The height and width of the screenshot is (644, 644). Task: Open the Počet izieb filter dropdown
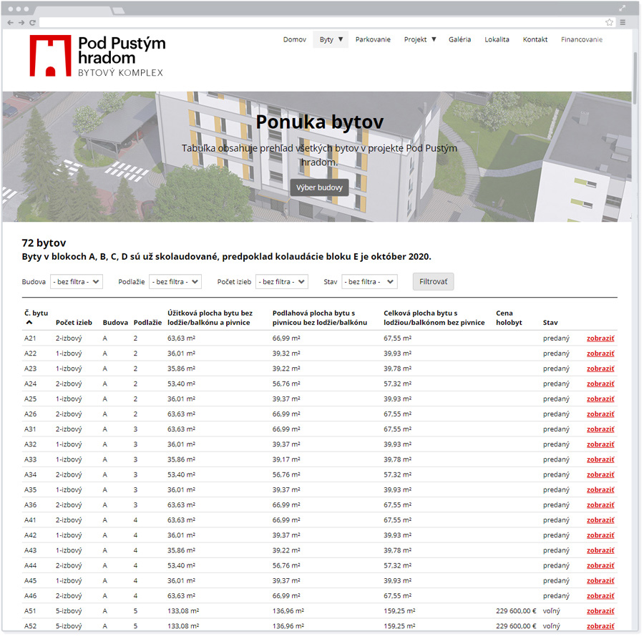(x=282, y=282)
